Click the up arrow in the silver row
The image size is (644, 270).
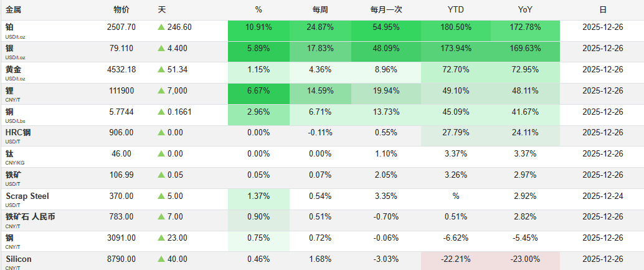pyautogui.click(x=161, y=49)
